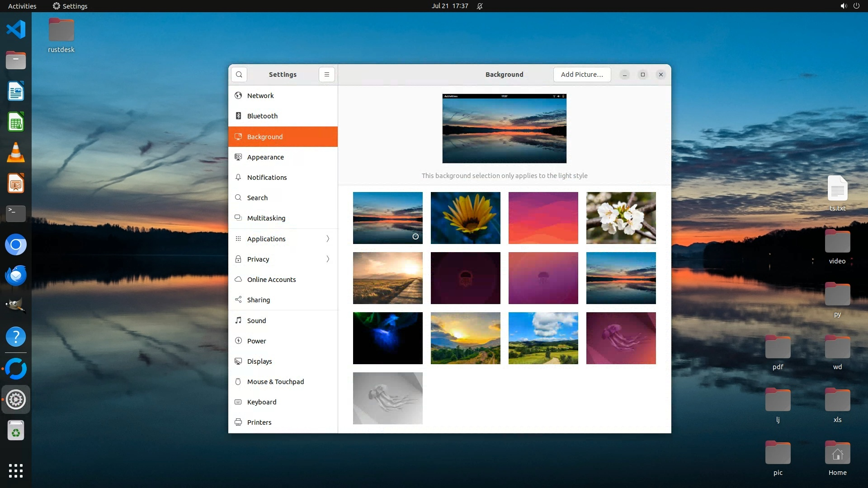Select the yellow flower wallpaper thumbnail
Screen dimensions: 868x488
point(465,218)
